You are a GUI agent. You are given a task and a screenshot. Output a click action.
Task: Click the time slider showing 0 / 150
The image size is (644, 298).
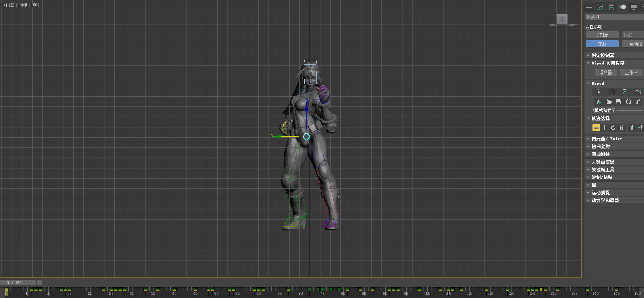click(x=18, y=283)
